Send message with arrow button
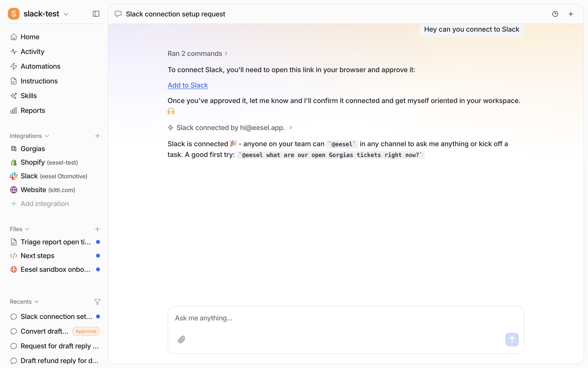The width and height of the screenshot is (588, 368). click(x=512, y=340)
